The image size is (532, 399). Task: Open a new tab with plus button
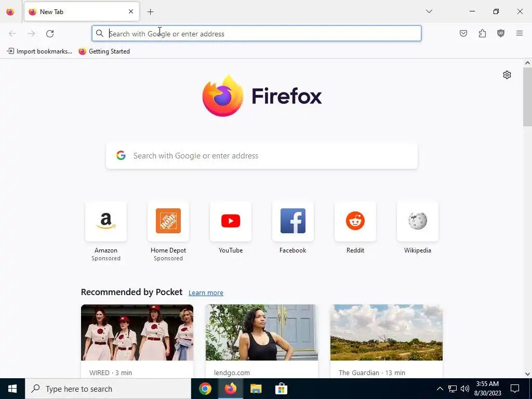[151, 12]
